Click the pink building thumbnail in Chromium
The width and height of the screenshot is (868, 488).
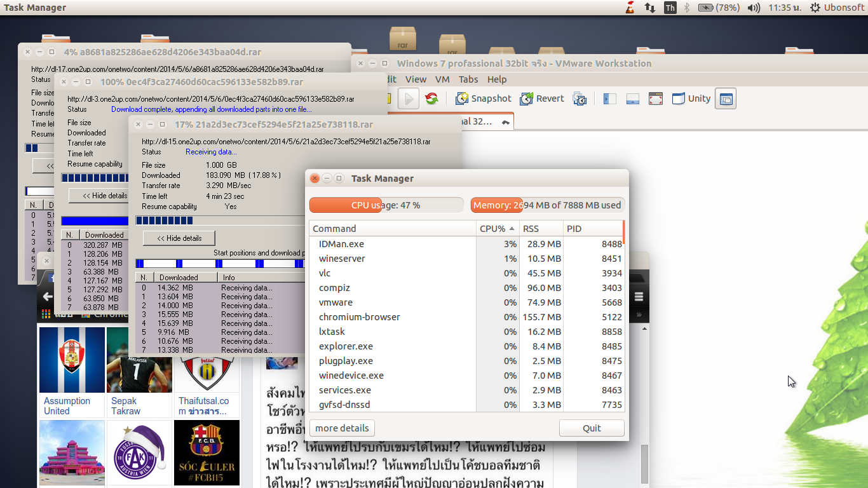72,453
